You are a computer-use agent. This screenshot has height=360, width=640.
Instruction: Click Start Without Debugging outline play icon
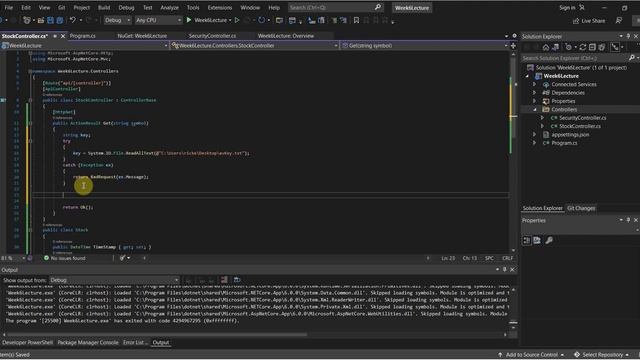[237, 20]
